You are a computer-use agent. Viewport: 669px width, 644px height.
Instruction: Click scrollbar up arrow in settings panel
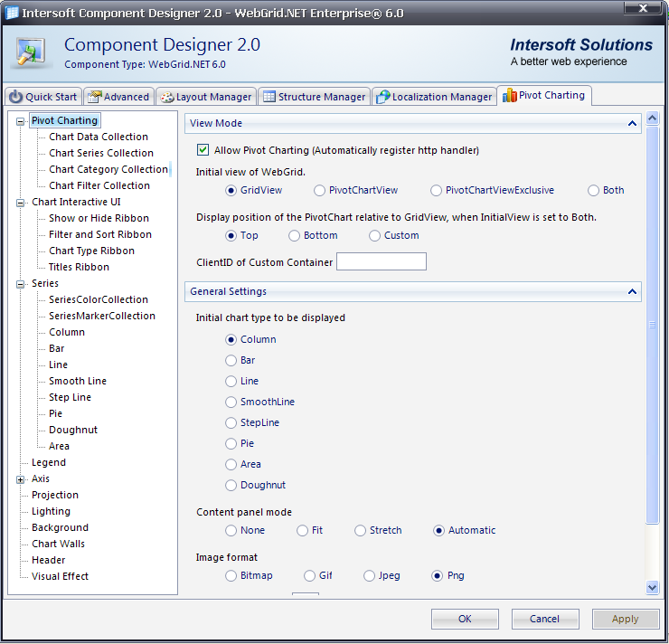coord(652,118)
